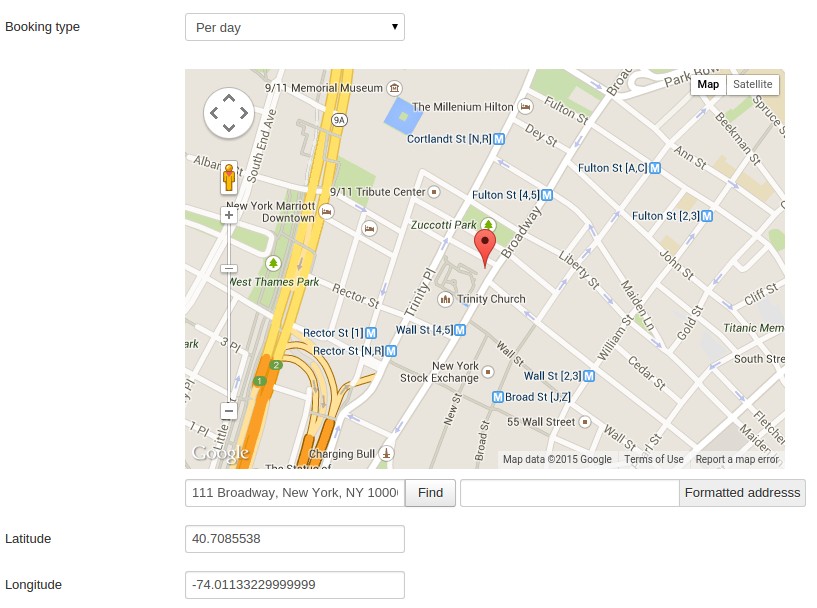
Task: Click Report a map error link
Action: pos(736,460)
